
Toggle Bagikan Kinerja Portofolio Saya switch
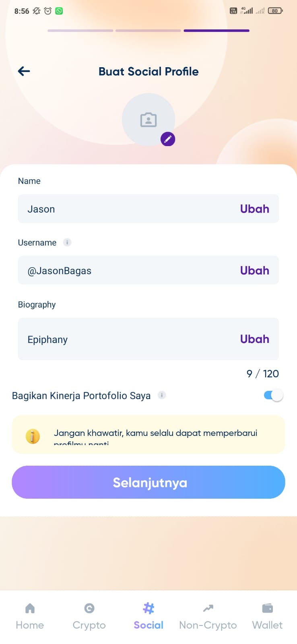point(274,395)
